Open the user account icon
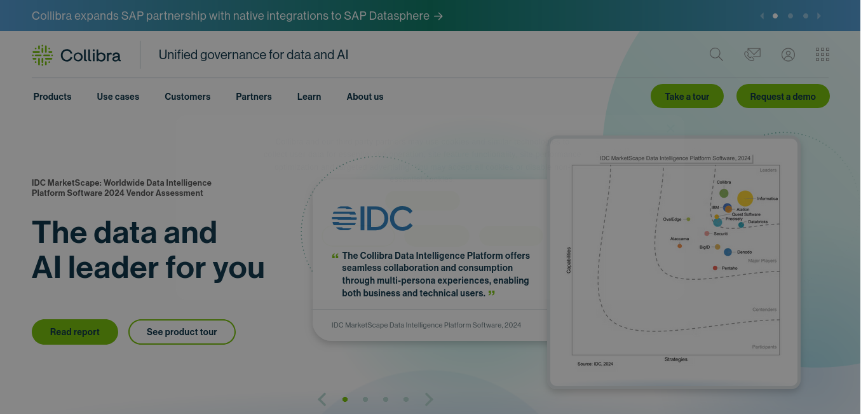This screenshot has height=414, width=868. click(788, 55)
